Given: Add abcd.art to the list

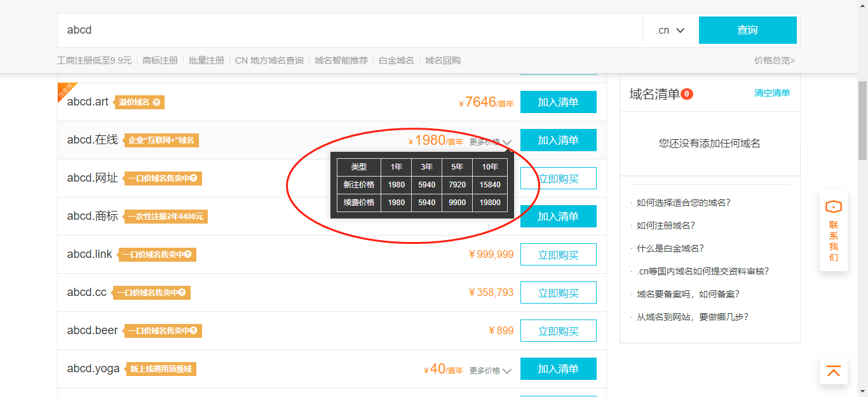Looking at the screenshot, I should click(x=559, y=102).
